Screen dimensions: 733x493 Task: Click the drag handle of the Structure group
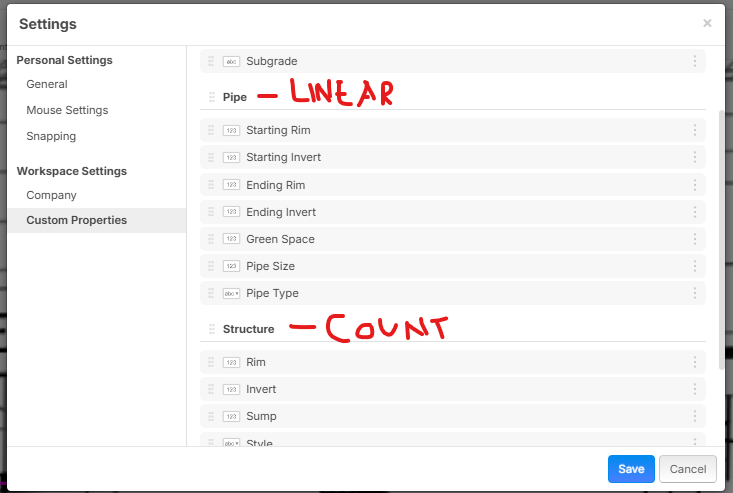[x=212, y=329]
